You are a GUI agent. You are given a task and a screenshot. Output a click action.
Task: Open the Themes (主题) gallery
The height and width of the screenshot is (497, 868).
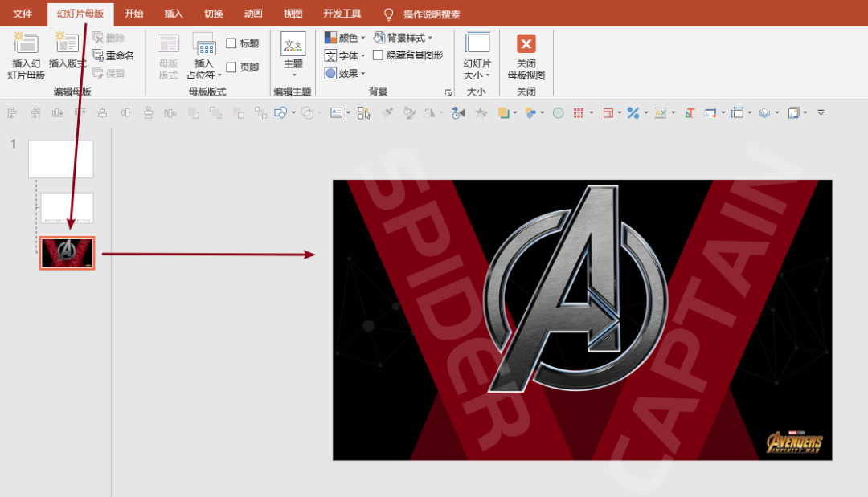(293, 55)
